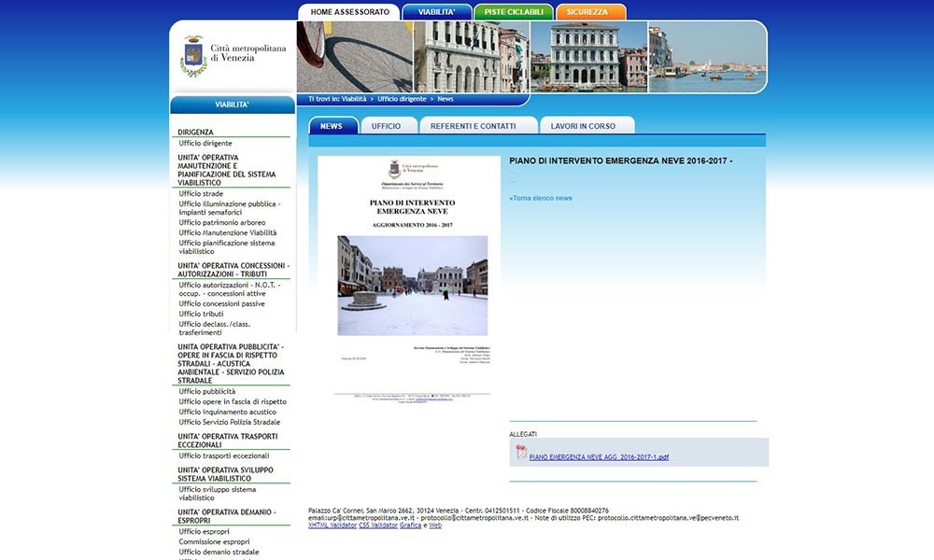Image resolution: width=934 pixels, height=560 pixels.
Task: Open the XHTML Validator footer link
Action: coord(333,525)
